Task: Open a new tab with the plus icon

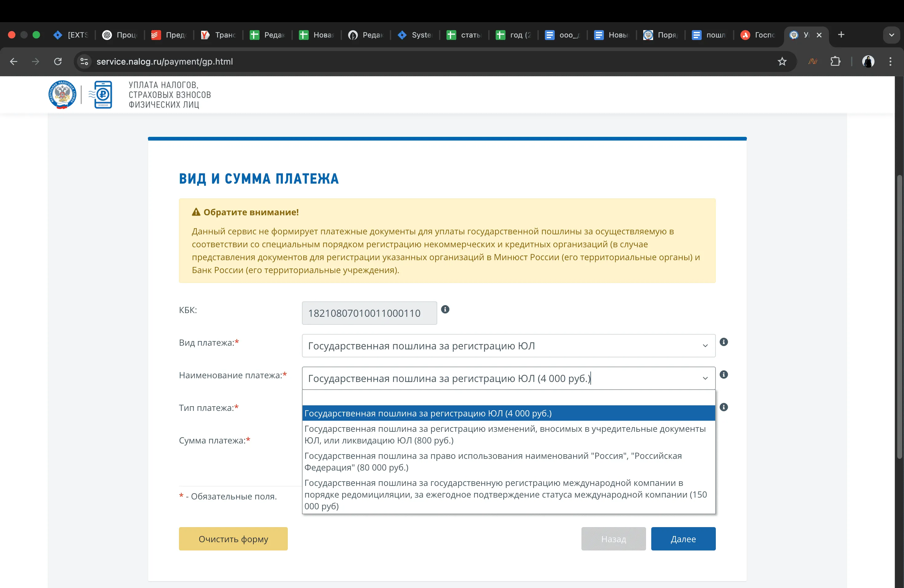Action: pyautogui.click(x=841, y=34)
